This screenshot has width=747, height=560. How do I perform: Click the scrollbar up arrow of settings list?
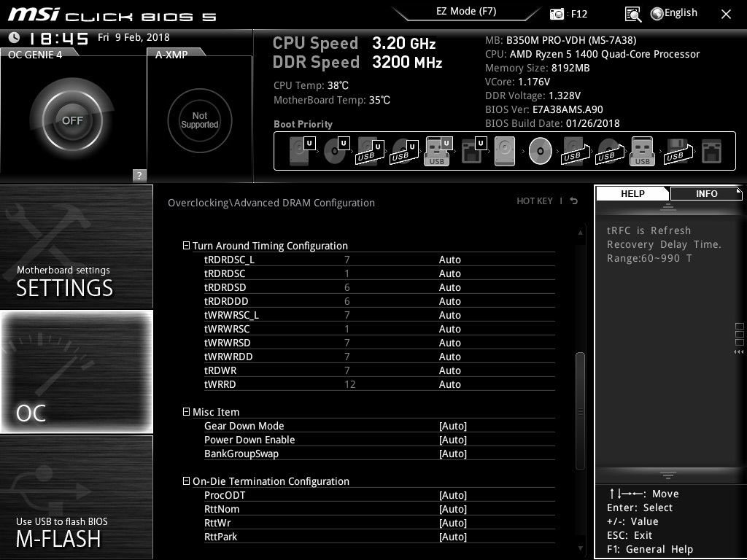[580, 233]
